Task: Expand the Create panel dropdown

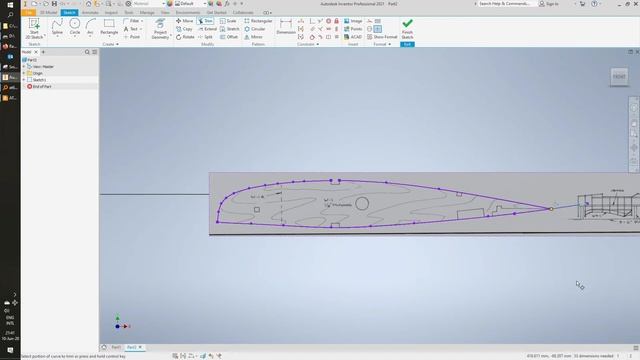Action: pyautogui.click(x=111, y=44)
